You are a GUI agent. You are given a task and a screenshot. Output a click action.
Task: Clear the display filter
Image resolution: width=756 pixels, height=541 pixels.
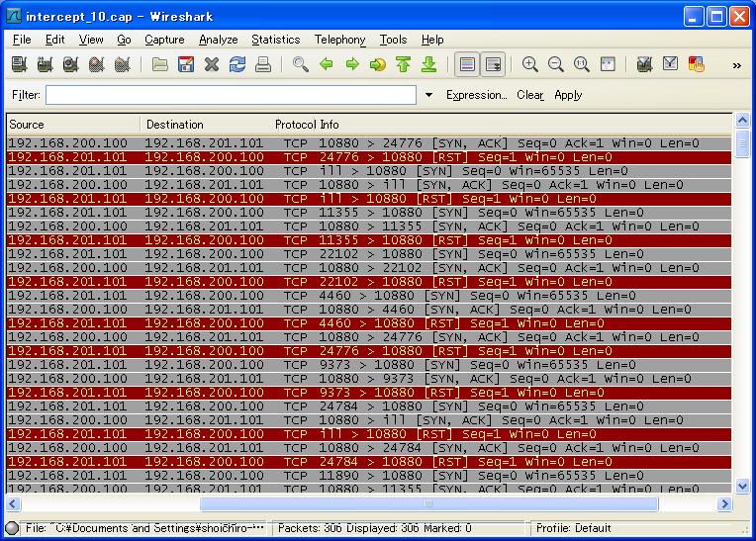pyautogui.click(x=529, y=95)
